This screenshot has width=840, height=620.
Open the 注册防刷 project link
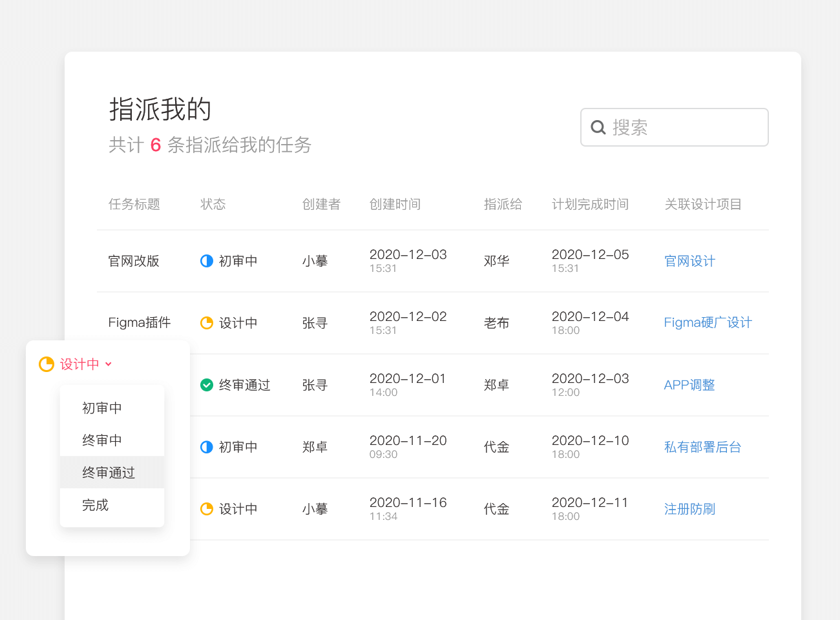pyautogui.click(x=689, y=509)
